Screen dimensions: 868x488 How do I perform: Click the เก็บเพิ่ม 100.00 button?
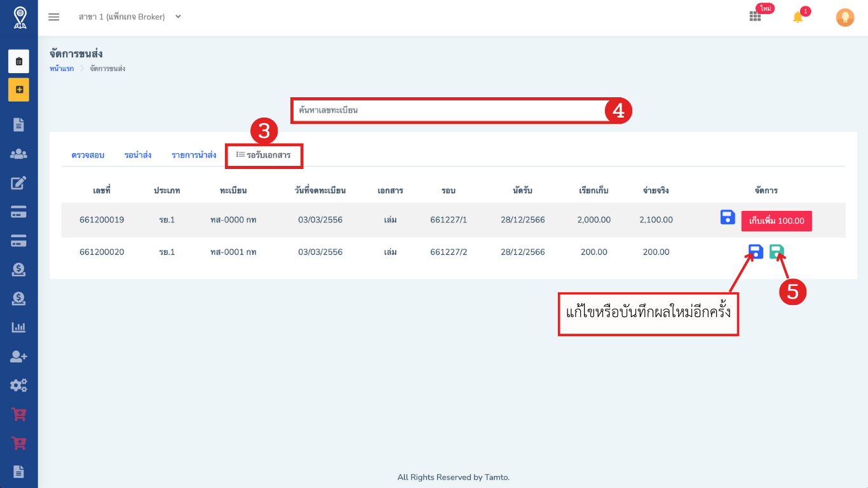tap(776, 221)
